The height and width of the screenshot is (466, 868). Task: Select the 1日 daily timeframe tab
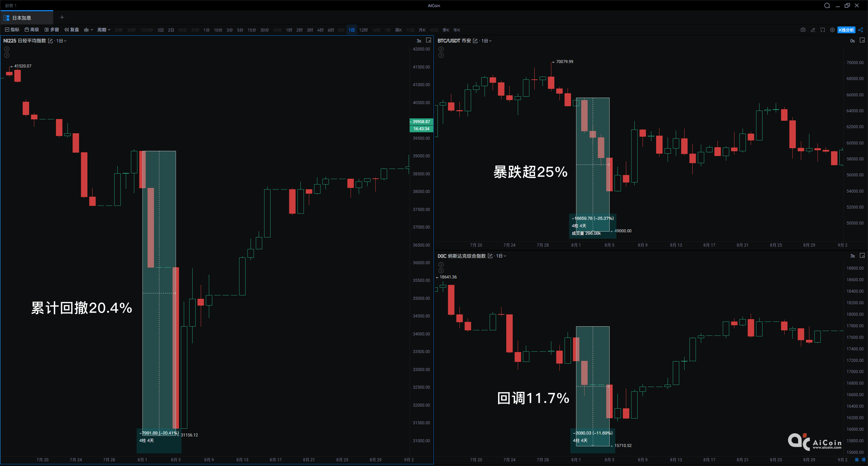click(x=351, y=30)
